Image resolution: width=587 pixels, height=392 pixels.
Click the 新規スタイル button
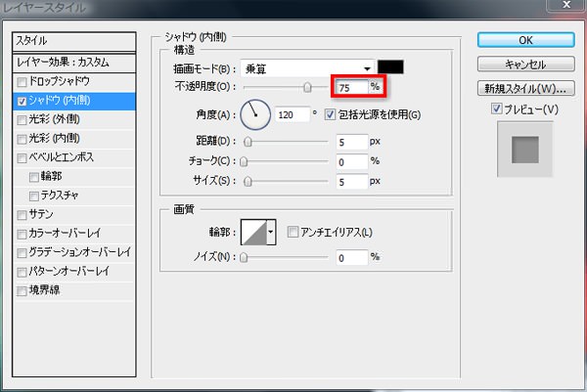coord(525,89)
